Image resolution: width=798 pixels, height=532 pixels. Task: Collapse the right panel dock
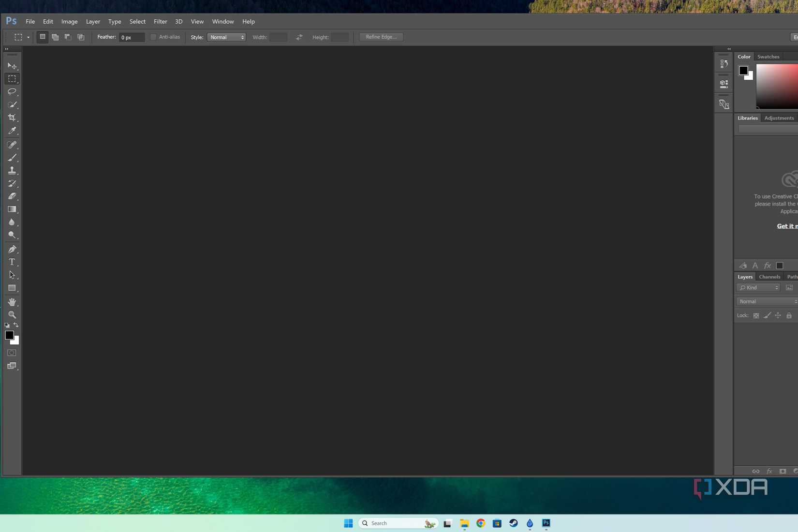[x=729, y=49]
